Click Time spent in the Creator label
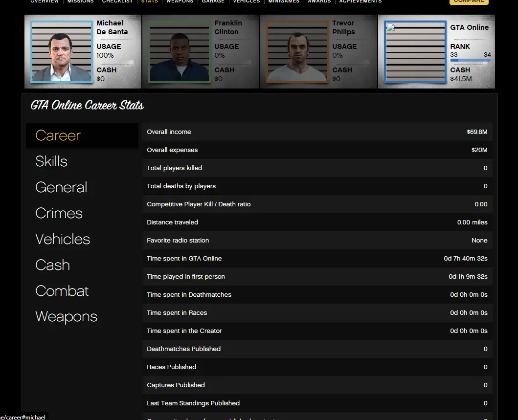518x420 pixels. pos(184,331)
